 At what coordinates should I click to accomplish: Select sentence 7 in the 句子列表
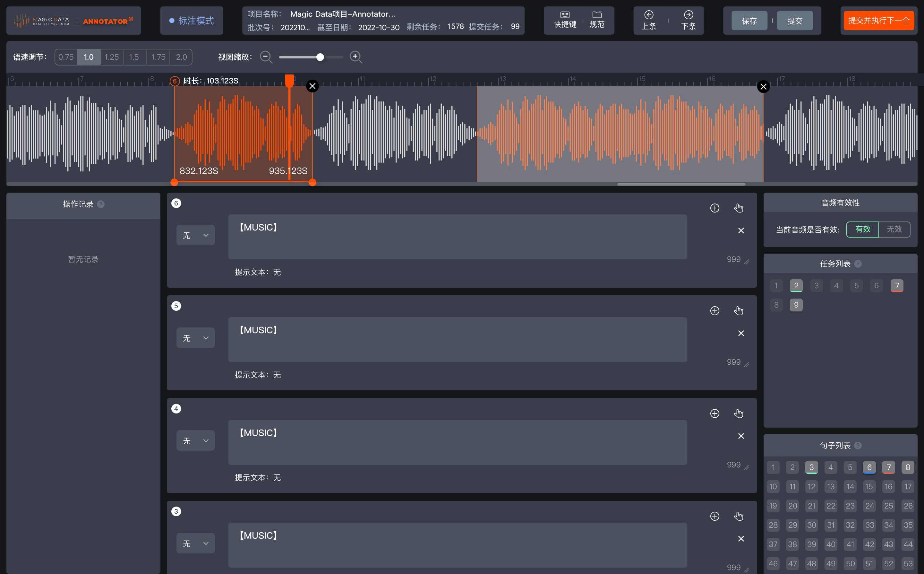[888, 467]
